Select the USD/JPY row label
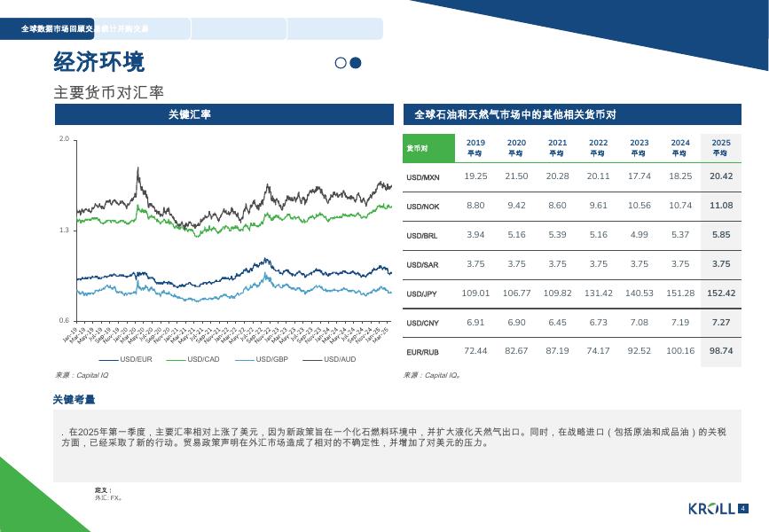The width and height of the screenshot is (769, 532). [421, 294]
